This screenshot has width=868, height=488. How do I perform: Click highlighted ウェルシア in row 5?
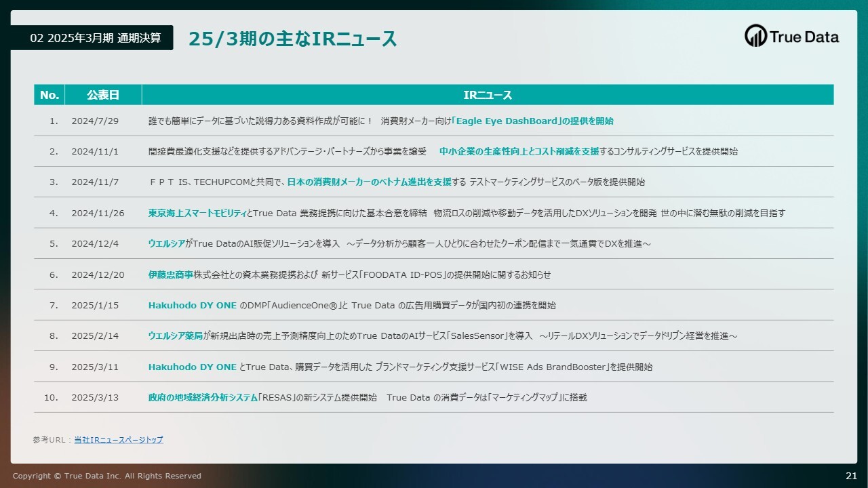[167, 244]
